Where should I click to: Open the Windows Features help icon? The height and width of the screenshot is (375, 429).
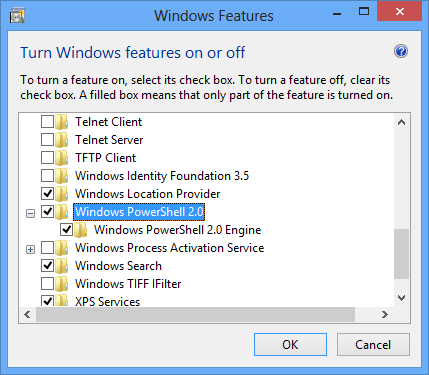pos(401,51)
